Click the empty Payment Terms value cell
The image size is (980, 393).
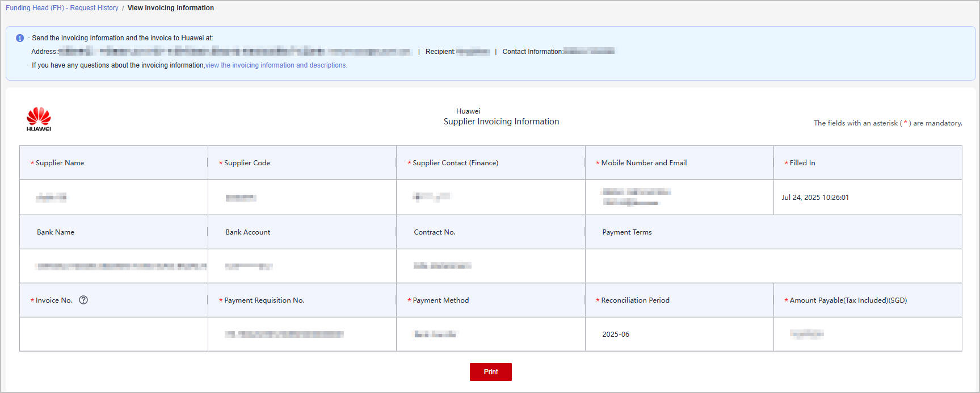773,266
